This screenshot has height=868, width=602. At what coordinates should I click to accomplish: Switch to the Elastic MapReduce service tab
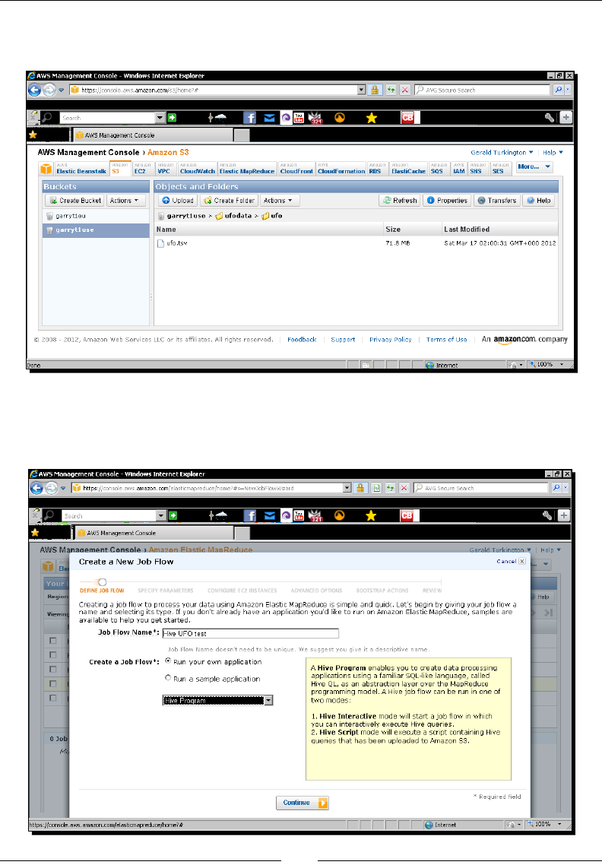click(x=247, y=169)
